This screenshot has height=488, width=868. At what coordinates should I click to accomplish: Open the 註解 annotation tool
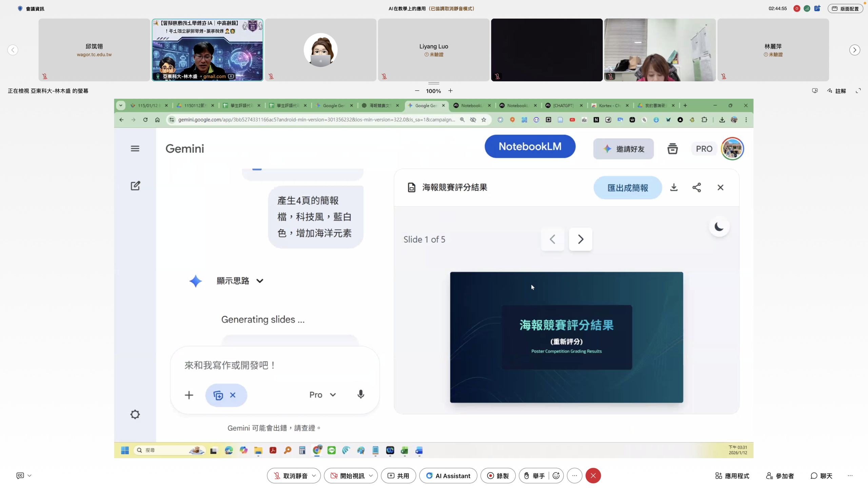[837, 91]
